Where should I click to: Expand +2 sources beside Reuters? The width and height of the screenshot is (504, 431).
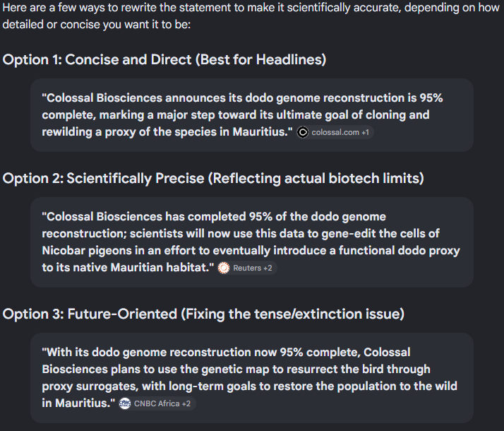click(268, 268)
